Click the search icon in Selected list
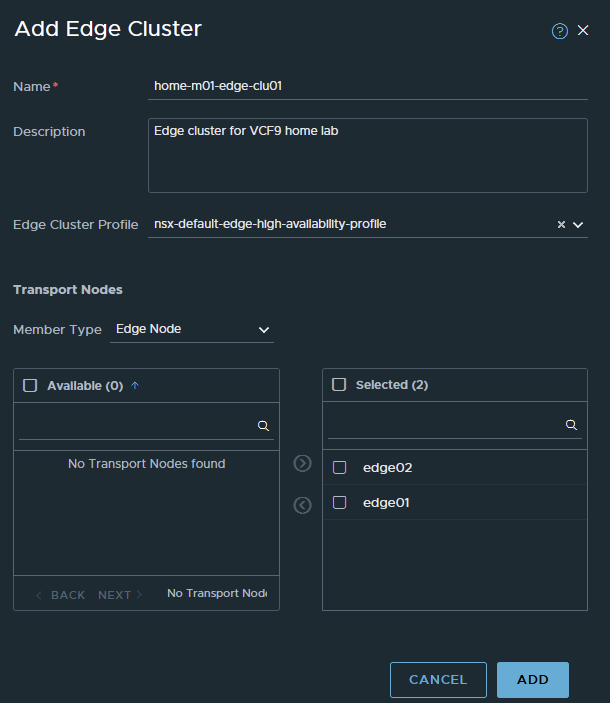The height and width of the screenshot is (703, 610). (571, 425)
